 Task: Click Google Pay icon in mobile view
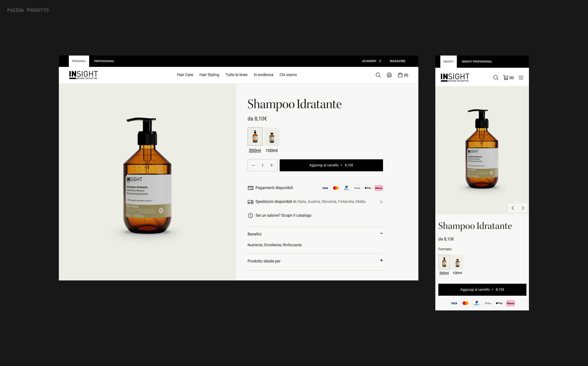pos(488,303)
